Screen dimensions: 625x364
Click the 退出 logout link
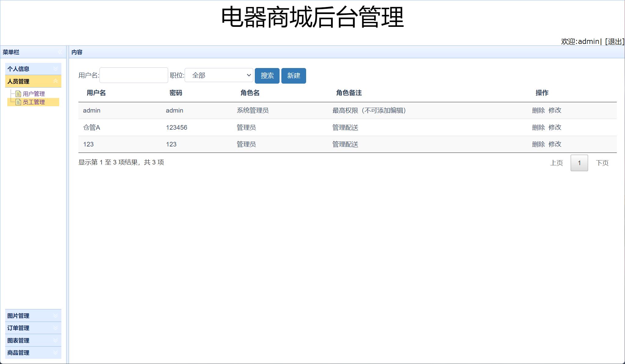(614, 41)
